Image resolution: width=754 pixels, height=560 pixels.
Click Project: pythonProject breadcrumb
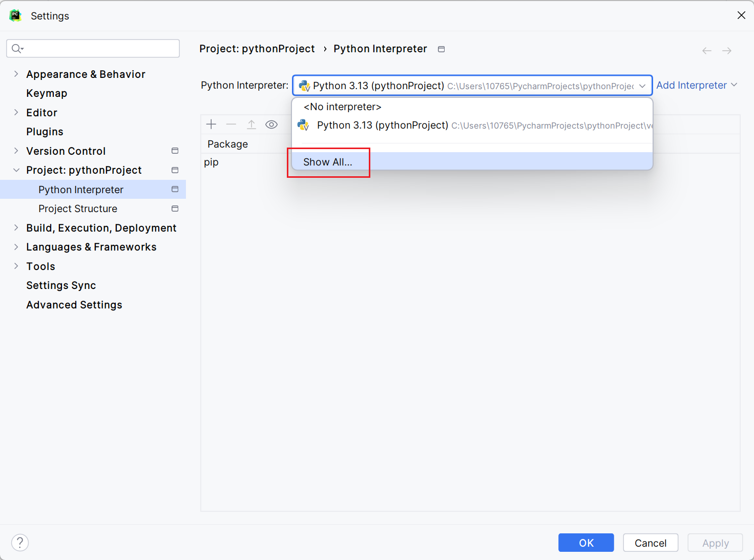click(x=257, y=49)
